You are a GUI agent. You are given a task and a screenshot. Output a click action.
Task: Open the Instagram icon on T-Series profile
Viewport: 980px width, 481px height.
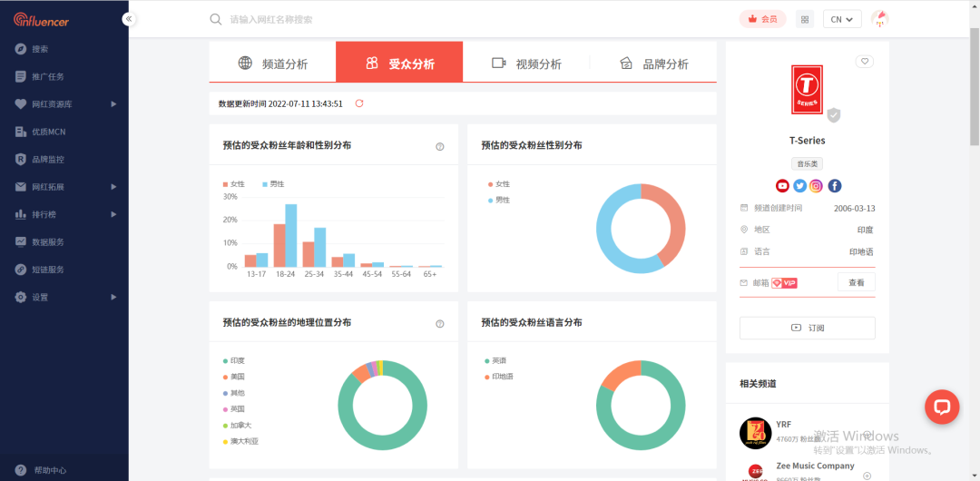pyautogui.click(x=817, y=186)
